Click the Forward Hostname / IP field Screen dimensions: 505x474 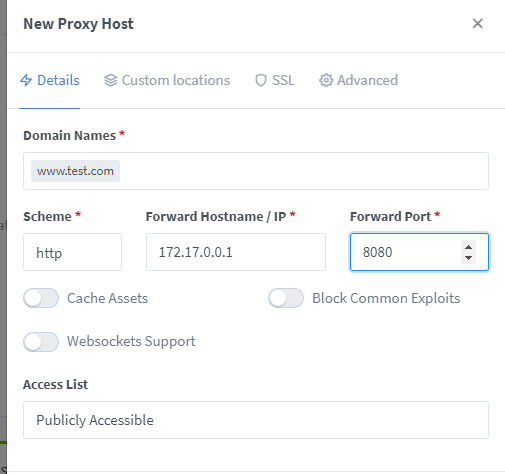pos(236,252)
